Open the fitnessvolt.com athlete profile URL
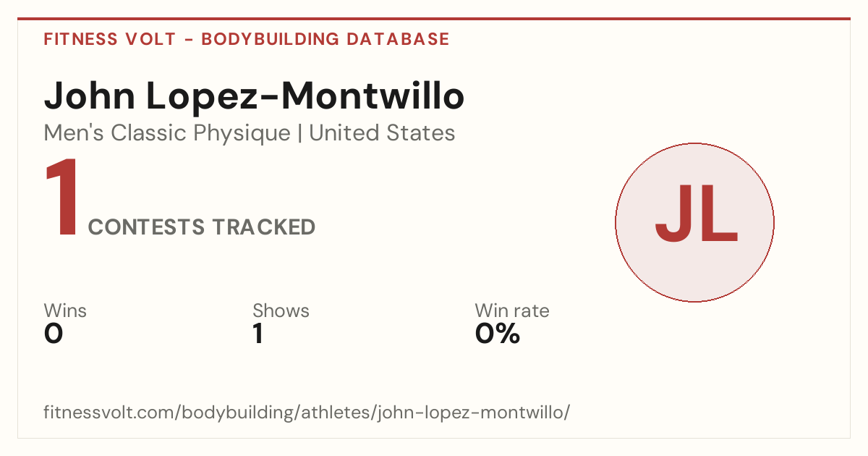868x456 pixels. (307, 413)
